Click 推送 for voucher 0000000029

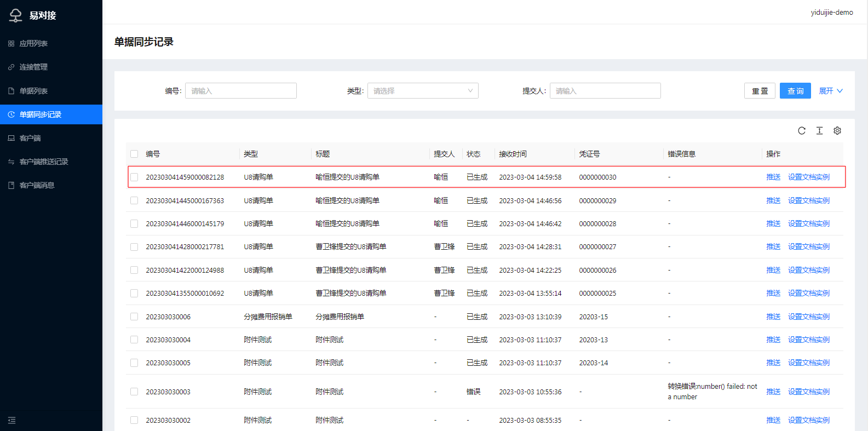[x=773, y=200]
